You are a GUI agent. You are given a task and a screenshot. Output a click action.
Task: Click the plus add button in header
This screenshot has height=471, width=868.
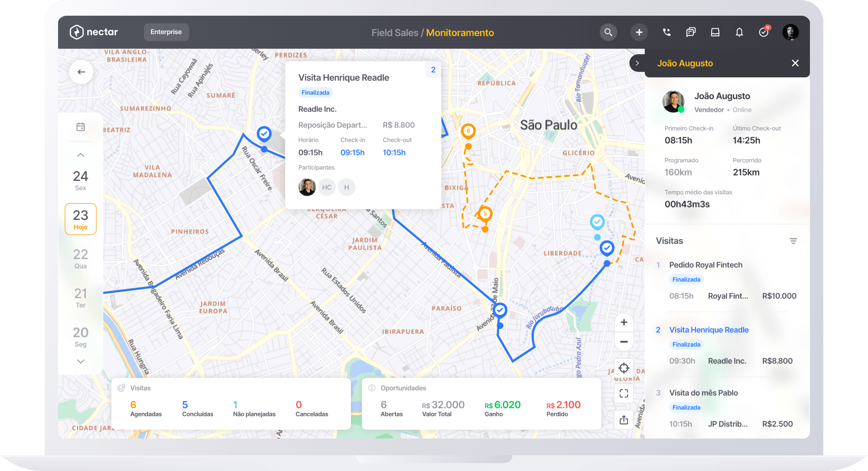pos(639,32)
